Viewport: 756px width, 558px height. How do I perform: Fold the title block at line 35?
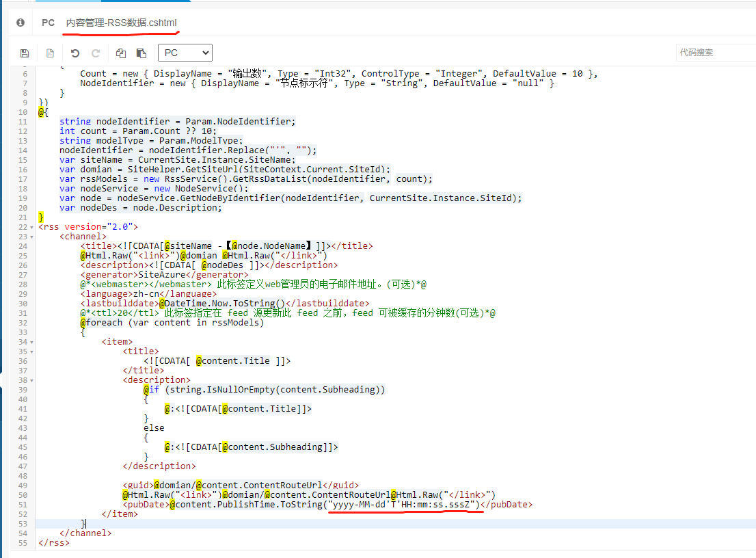(33, 351)
